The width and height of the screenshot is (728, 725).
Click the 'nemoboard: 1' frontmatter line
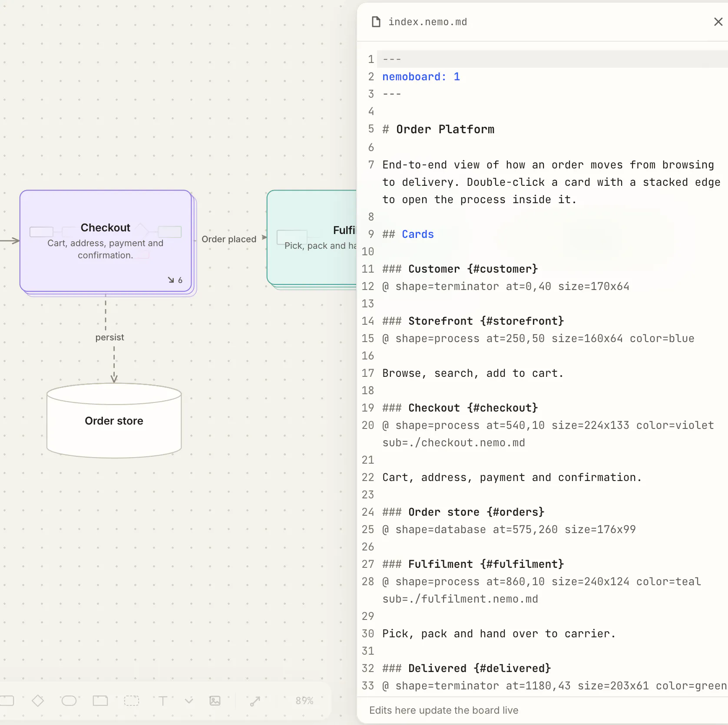point(421,77)
